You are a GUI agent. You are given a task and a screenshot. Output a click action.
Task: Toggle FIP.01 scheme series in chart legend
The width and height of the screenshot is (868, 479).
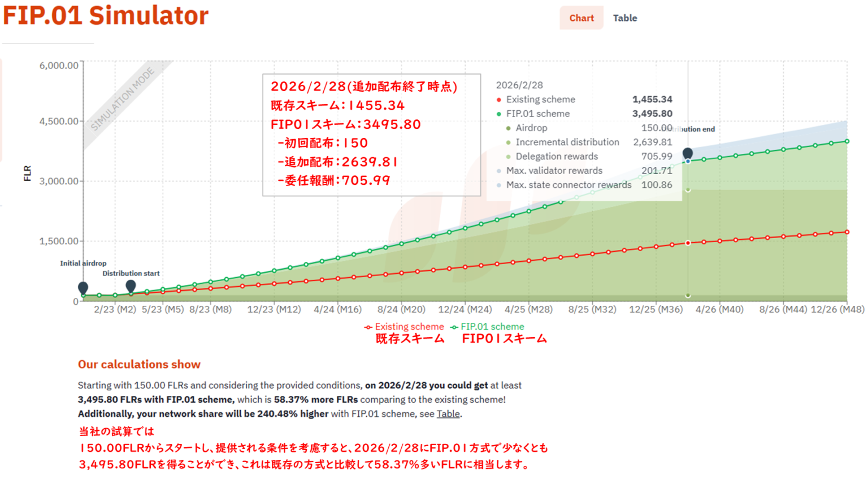[x=487, y=327]
